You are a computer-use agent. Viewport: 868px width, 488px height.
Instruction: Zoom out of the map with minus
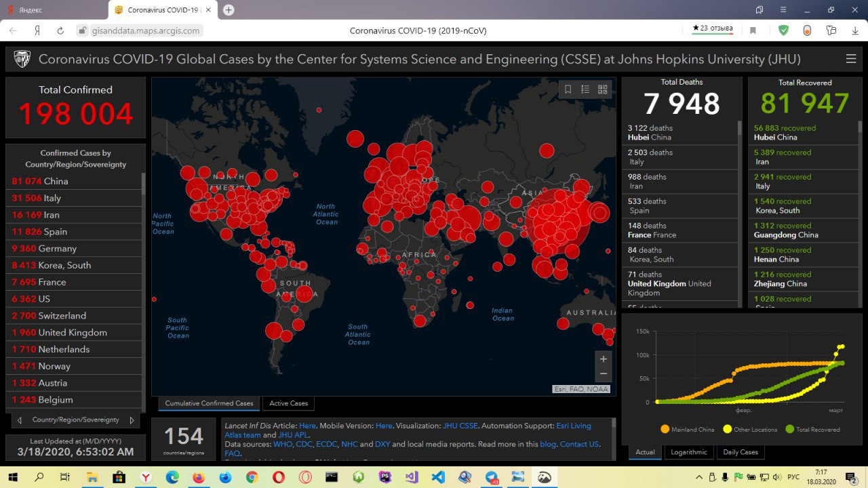click(603, 374)
